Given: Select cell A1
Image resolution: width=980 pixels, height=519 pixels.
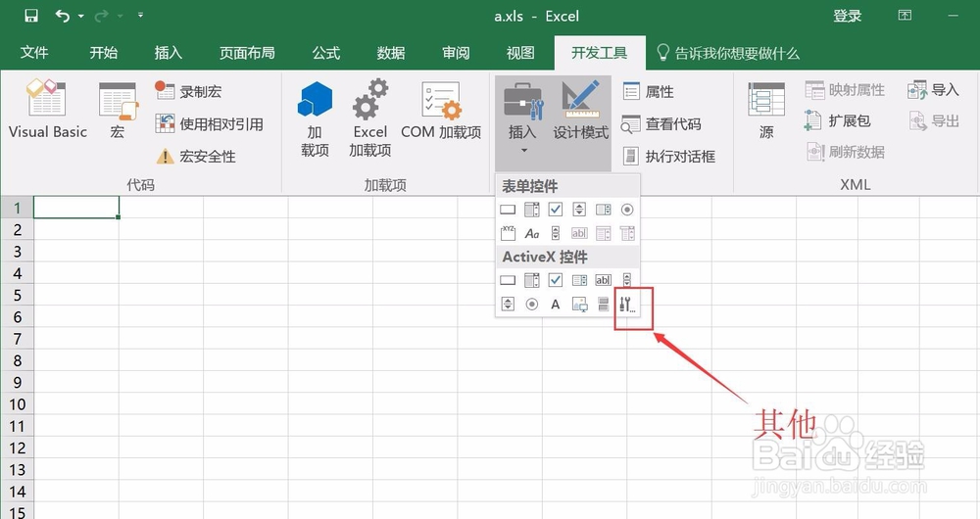Looking at the screenshot, I should [76, 208].
